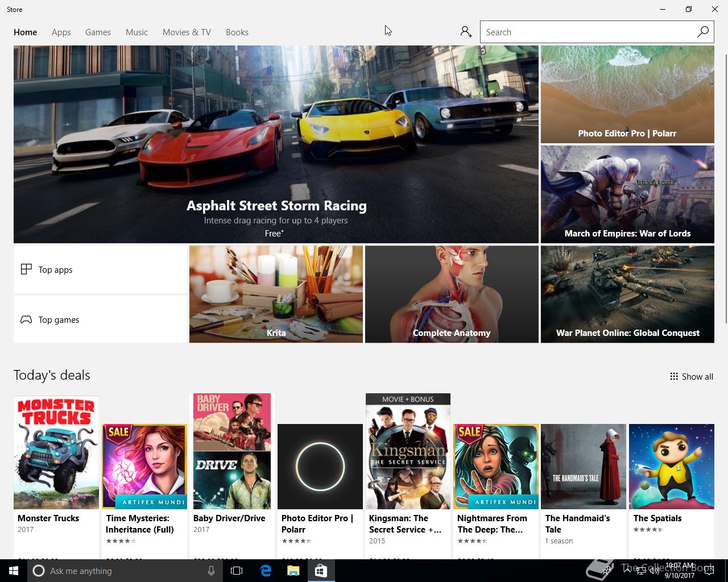Open Task View on the taskbar
The image size is (728, 582).
[x=237, y=571]
